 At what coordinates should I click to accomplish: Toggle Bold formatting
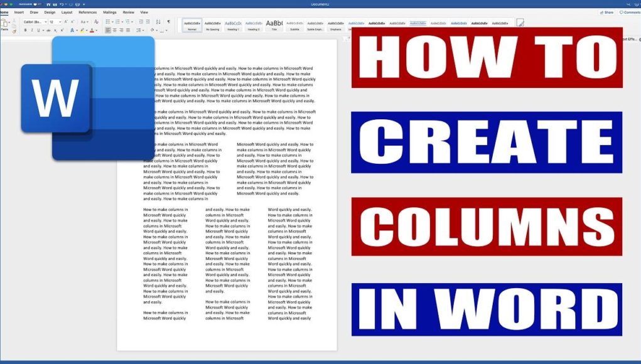pyautogui.click(x=25, y=30)
